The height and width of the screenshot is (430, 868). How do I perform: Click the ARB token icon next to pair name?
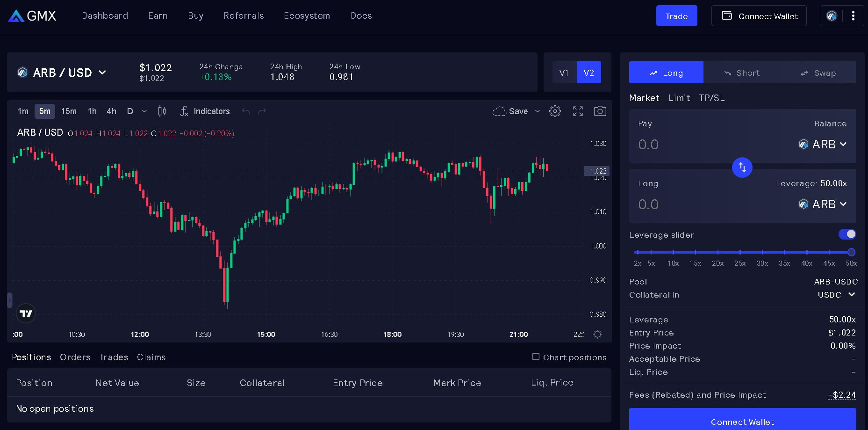22,73
